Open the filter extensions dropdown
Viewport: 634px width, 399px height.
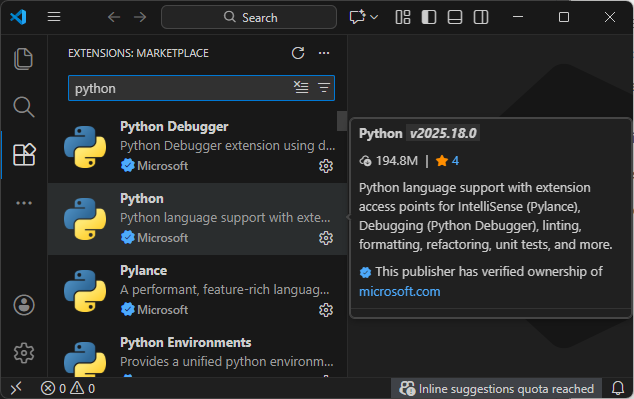coord(324,87)
